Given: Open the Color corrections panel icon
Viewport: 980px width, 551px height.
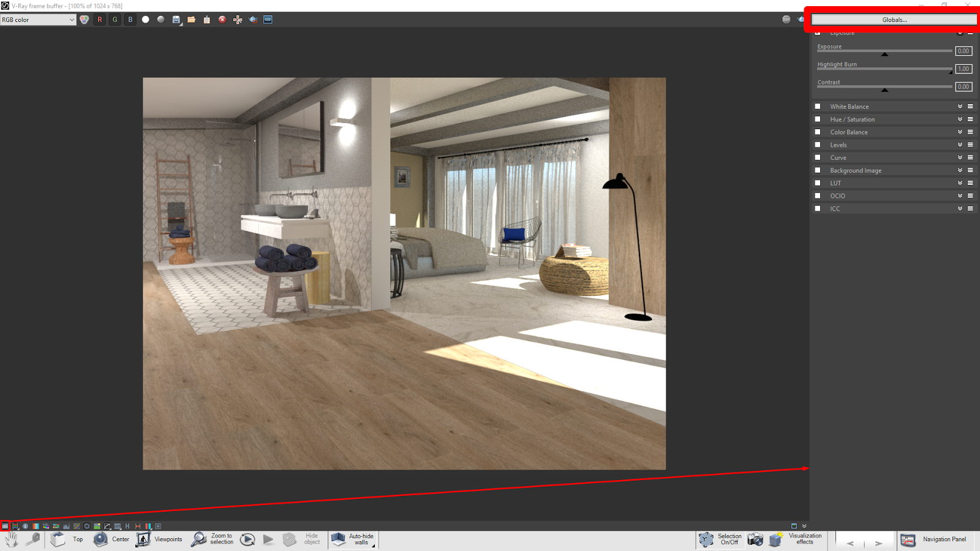Looking at the screenshot, I should (85, 19).
